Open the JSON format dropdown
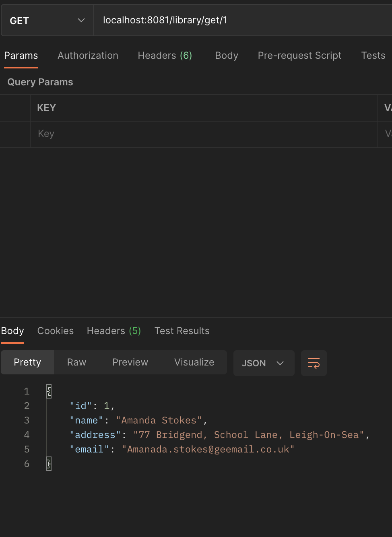Viewport: 392px width, 537px height. pyautogui.click(x=264, y=363)
